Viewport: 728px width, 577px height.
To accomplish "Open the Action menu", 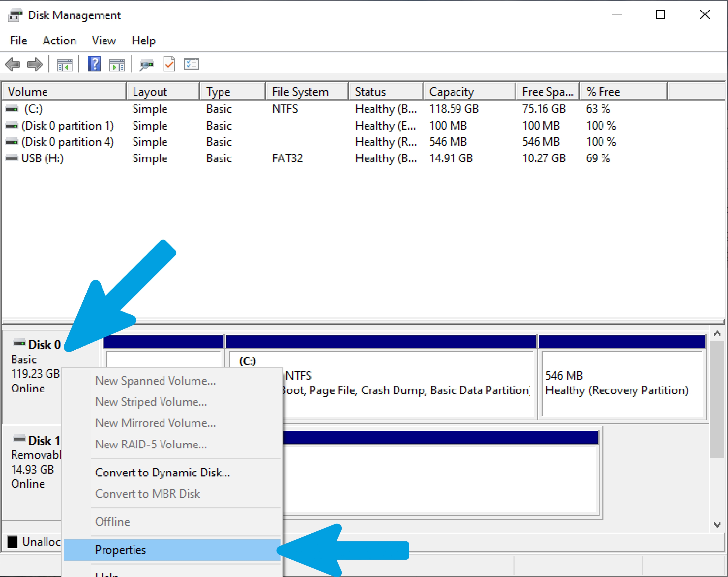I will 59,41.
